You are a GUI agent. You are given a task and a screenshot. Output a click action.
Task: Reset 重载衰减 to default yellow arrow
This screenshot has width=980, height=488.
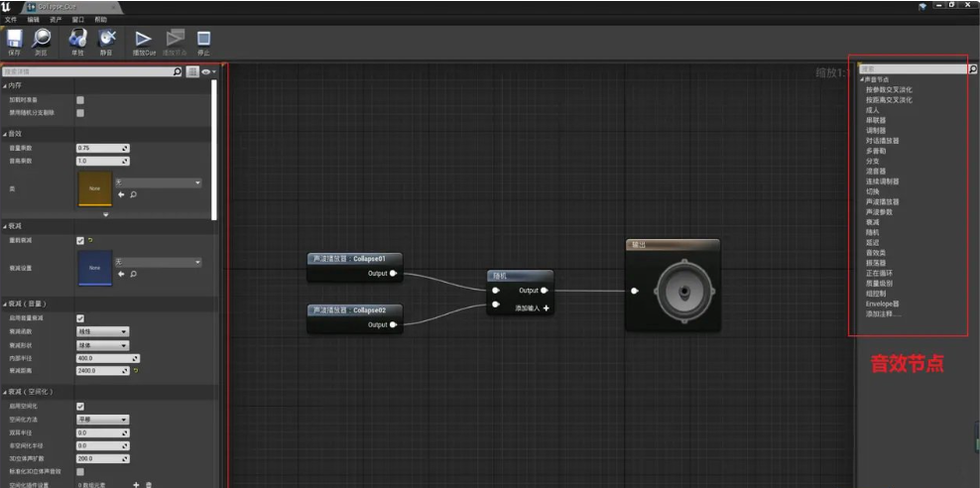91,241
